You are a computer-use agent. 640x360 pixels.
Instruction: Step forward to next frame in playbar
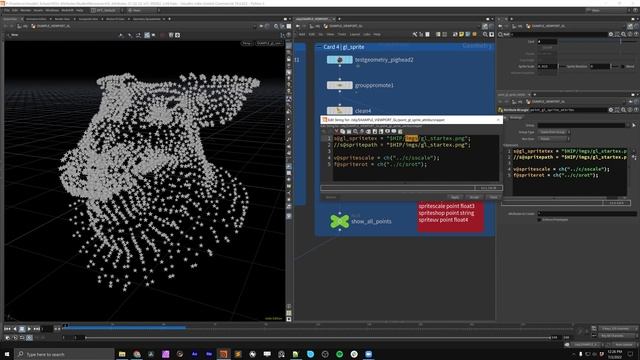pos(36,329)
